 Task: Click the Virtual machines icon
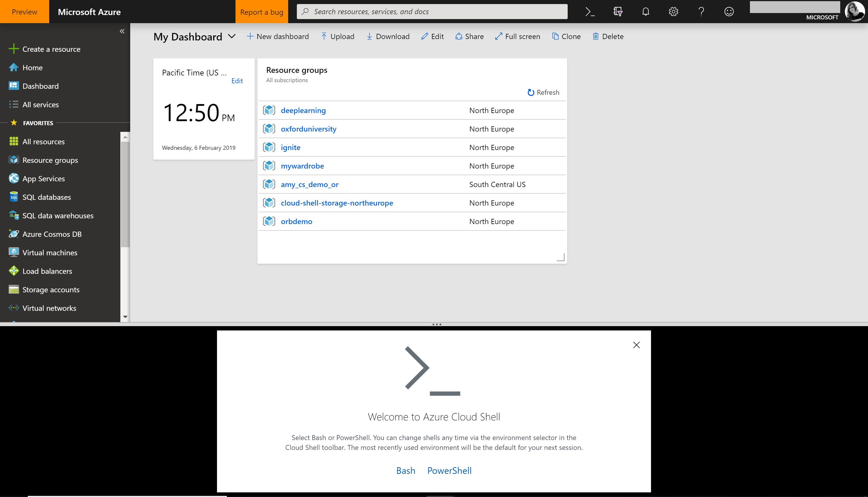click(x=14, y=252)
